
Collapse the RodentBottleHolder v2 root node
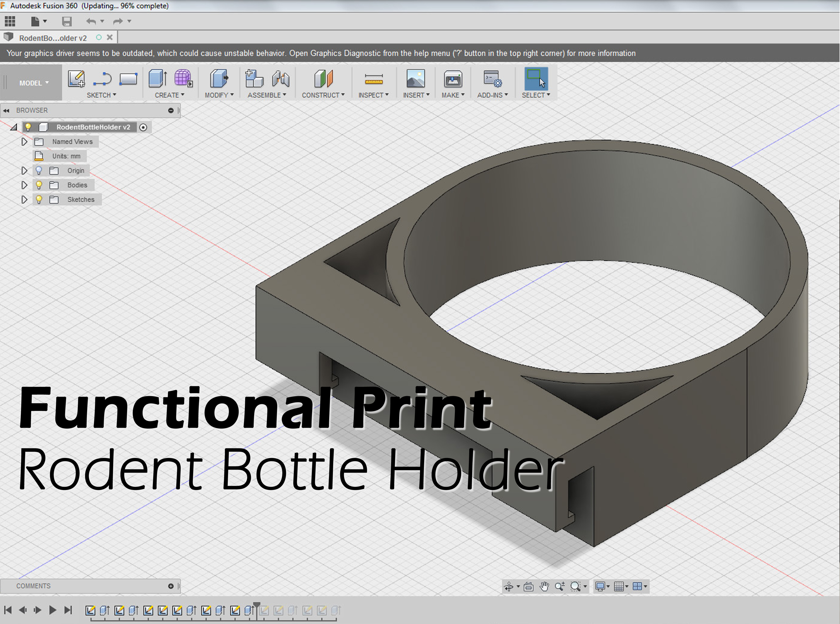(x=14, y=127)
